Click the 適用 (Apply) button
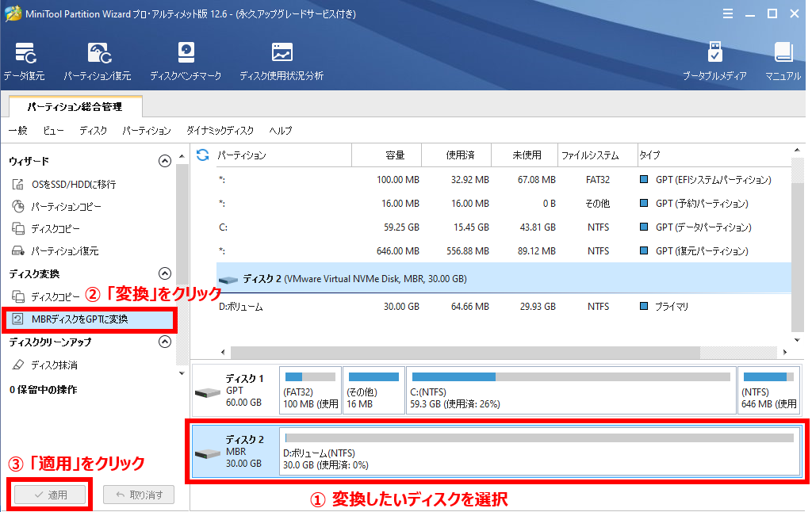Image resolution: width=812 pixels, height=512 pixels. point(50,495)
